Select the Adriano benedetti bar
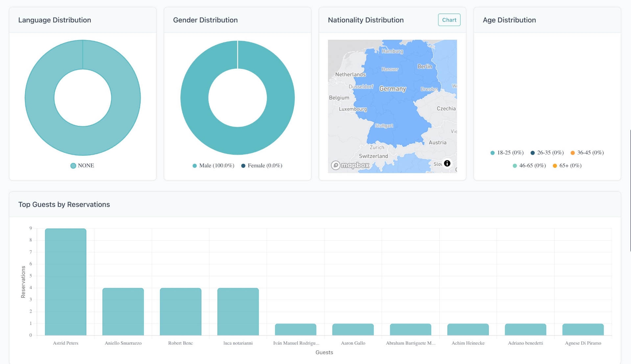 (526, 330)
